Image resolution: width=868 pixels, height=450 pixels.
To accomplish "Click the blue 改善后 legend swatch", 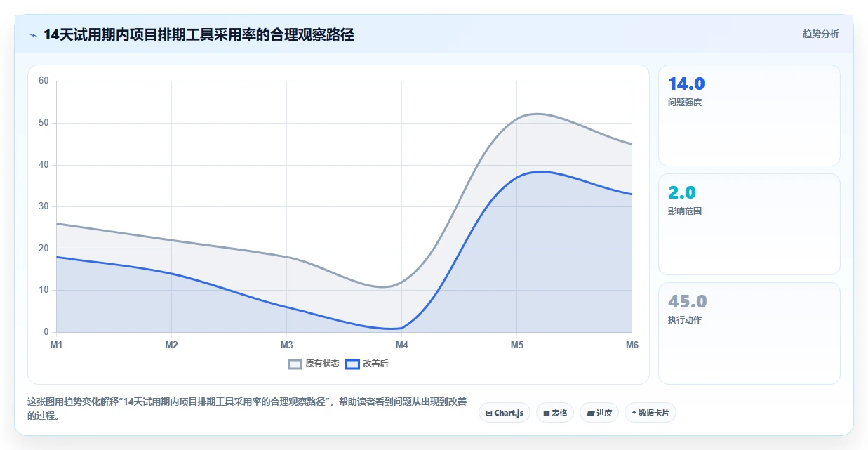I will click(x=353, y=364).
